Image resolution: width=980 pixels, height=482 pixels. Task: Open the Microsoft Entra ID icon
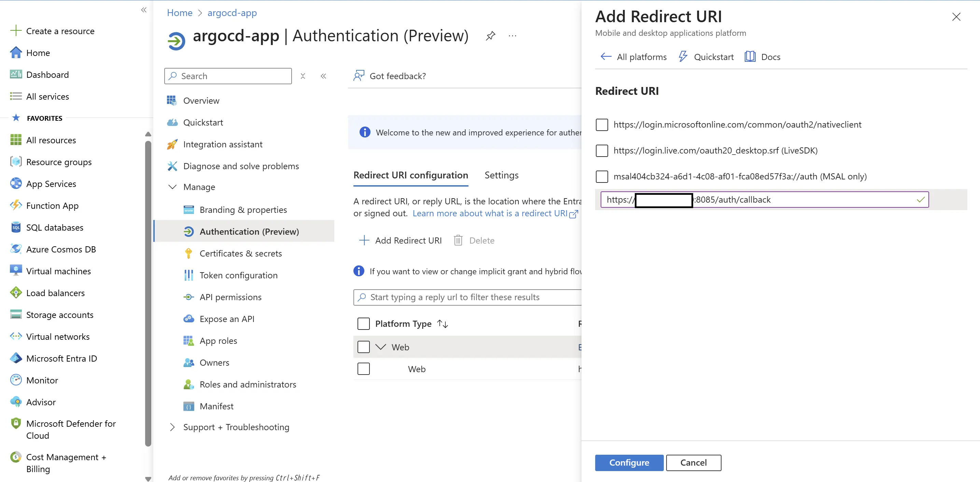[x=16, y=358]
